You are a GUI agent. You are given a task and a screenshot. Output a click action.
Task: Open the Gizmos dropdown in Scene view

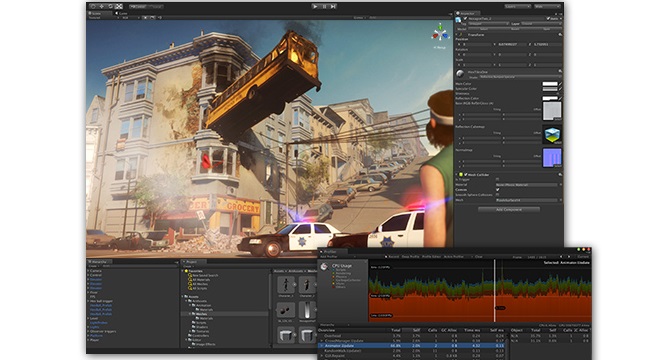tap(359, 18)
